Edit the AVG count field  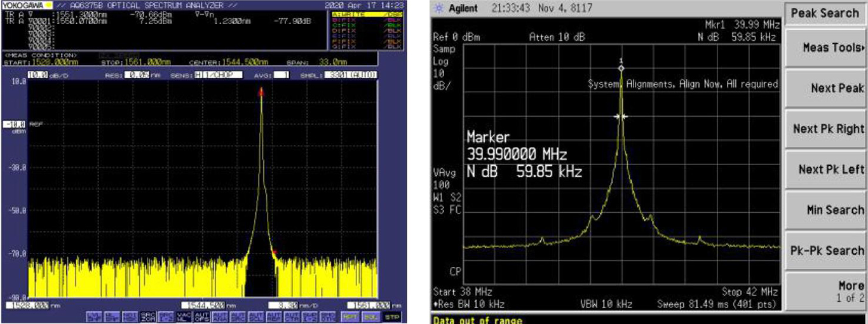281,75
